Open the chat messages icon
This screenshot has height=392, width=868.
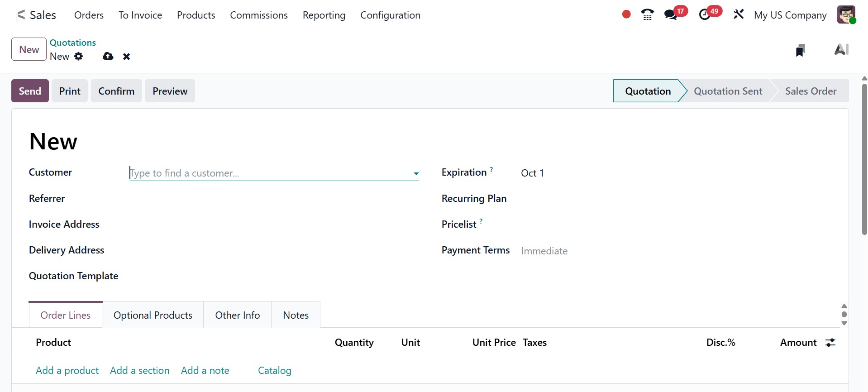click(671, 15)
